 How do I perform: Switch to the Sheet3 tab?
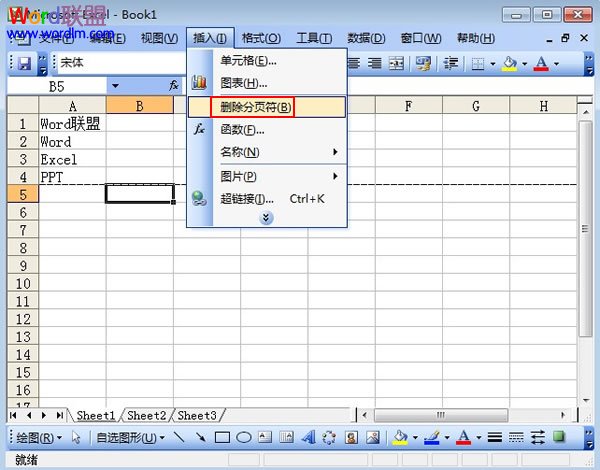197,415
